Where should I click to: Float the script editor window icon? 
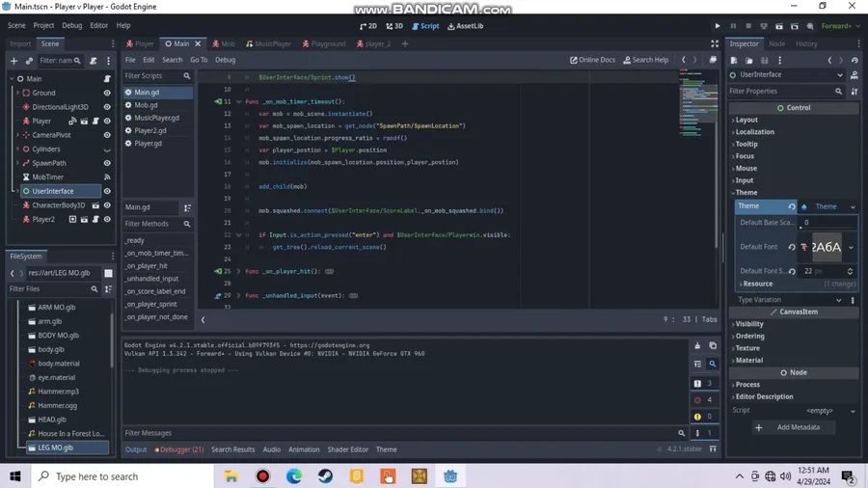click(713, 60)
